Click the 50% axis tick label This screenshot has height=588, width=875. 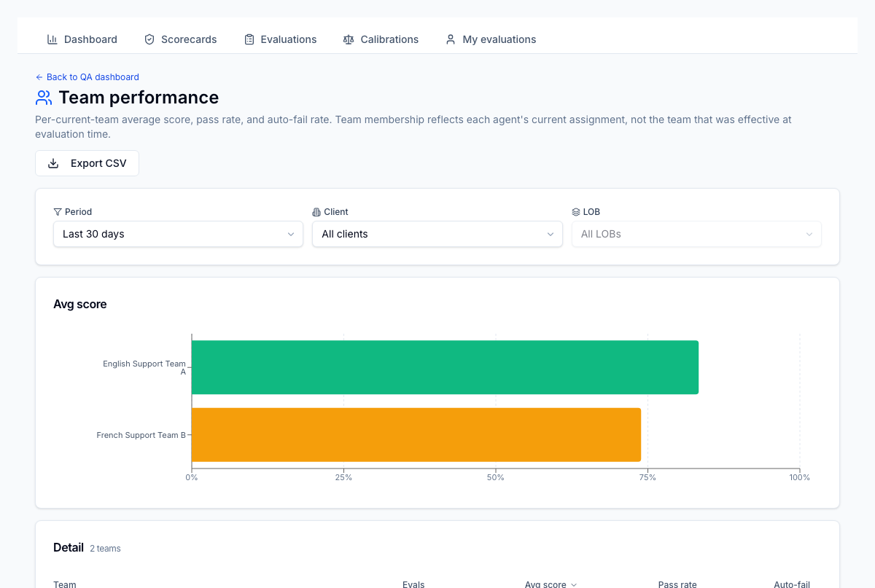pyautogui.click(x=496, y=477)
